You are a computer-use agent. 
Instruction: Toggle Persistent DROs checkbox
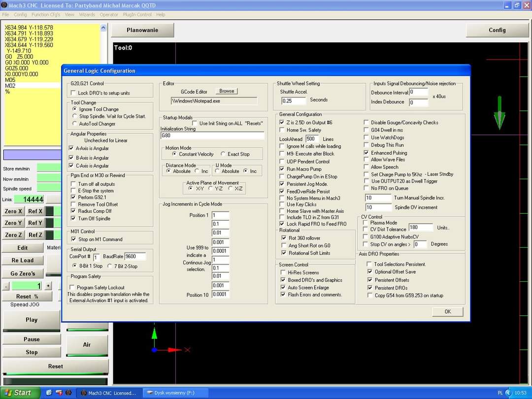coord(370,288)
